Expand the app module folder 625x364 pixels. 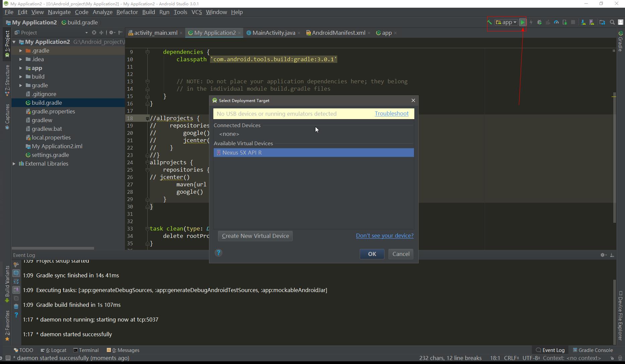pos(21,68)
